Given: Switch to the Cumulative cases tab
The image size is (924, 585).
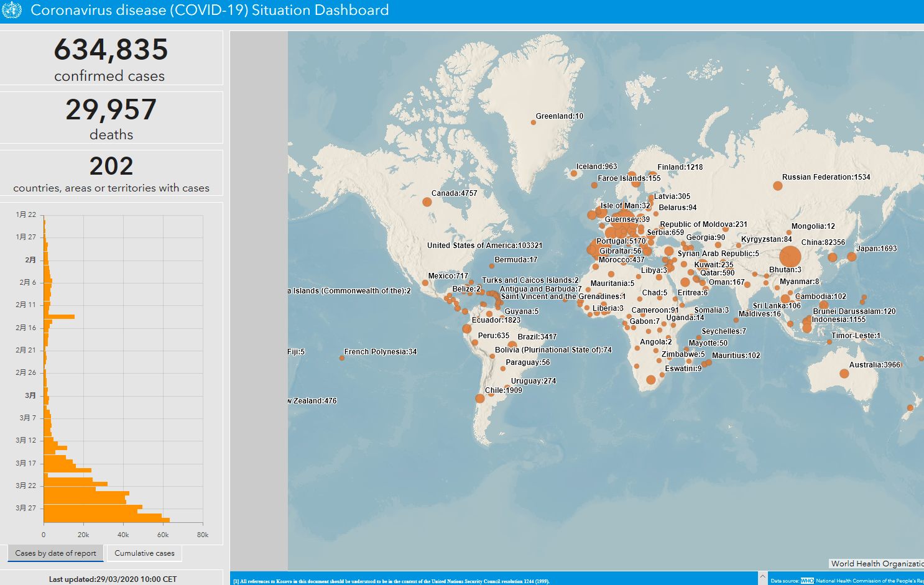Looking at the screenshot, I should 144,553.
